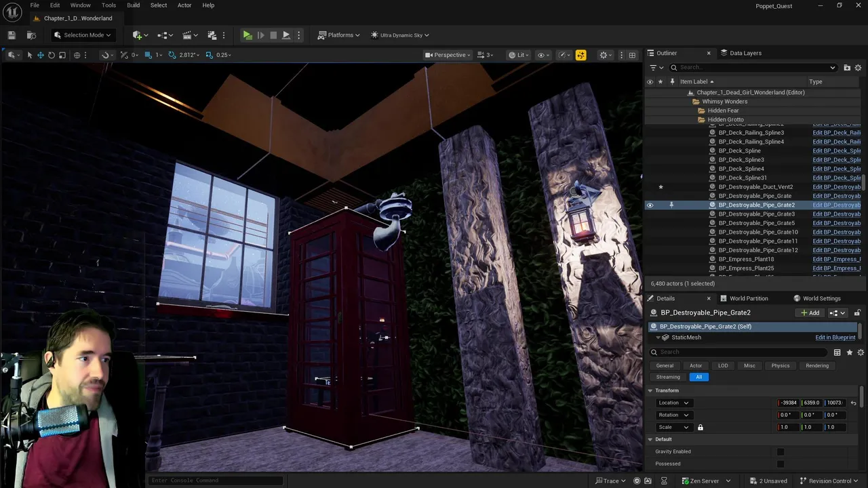Screen dimensions: 868x488
Task: Select the Physics filter button
Action: pos(780,365)
